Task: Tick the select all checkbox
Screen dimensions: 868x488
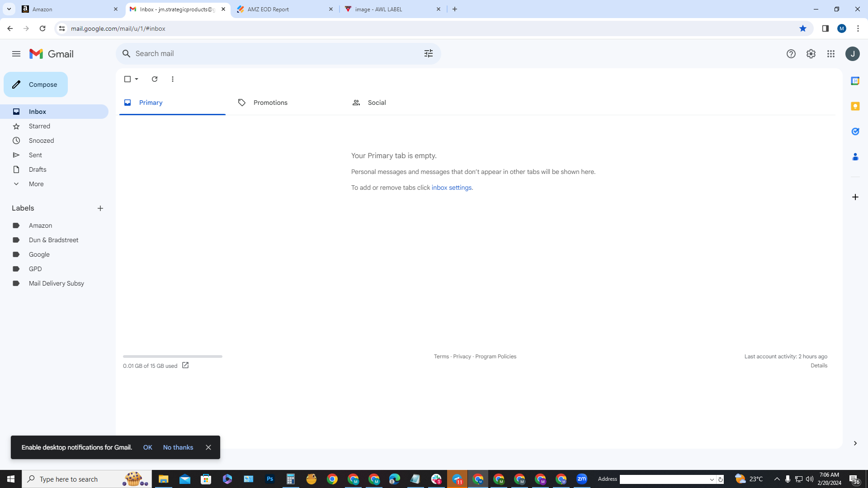Action: coord(127,79)
